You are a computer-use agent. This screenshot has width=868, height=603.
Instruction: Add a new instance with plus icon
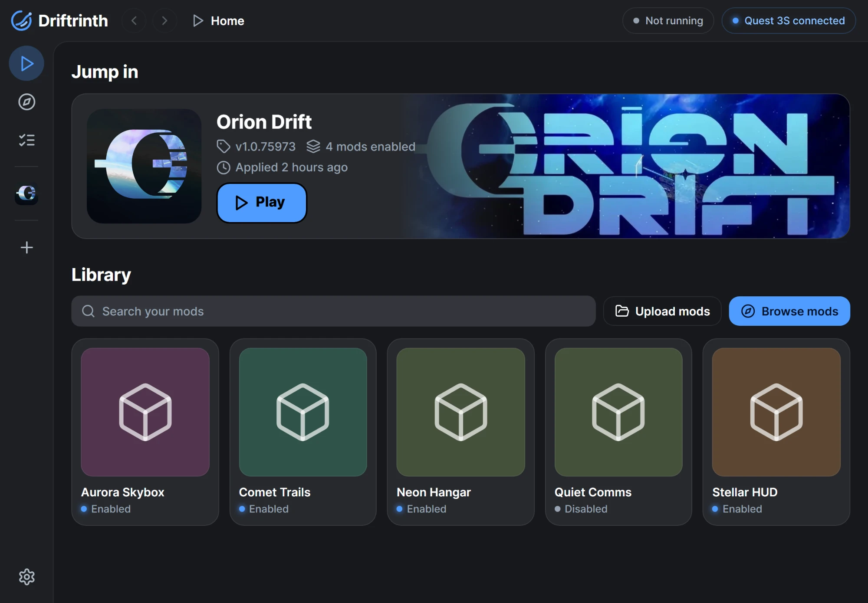[x=26, y=248]
